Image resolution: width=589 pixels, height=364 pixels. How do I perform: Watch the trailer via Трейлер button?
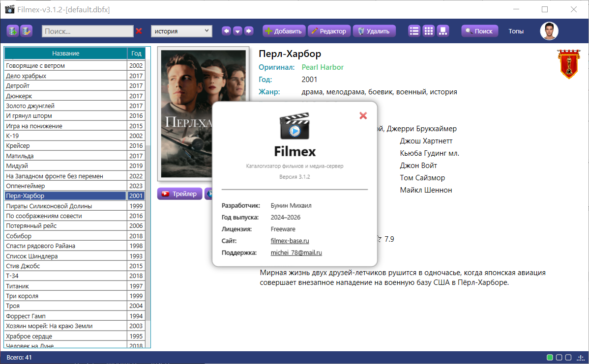pyautogui.click(x=179, y=194)
